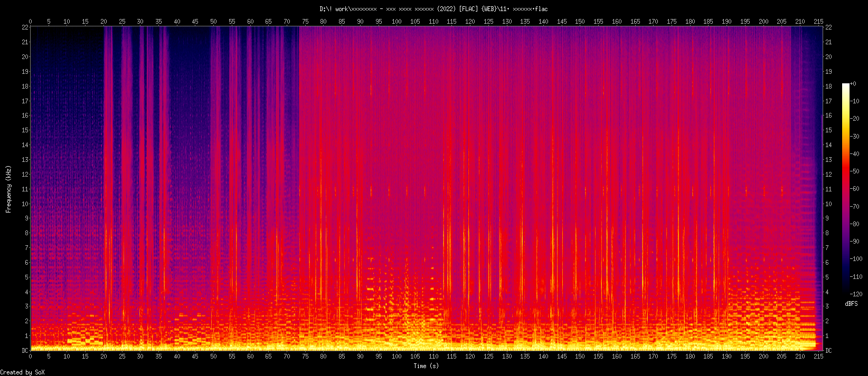Click the "Created by SoX" text
Viewport: 868px width, 376px height.
(23, 372)
